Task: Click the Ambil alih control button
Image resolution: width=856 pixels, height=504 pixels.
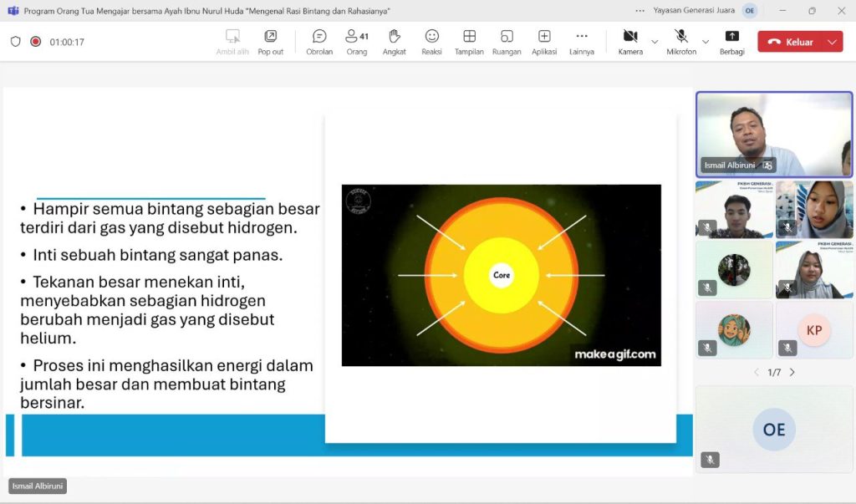Action: 232,42
